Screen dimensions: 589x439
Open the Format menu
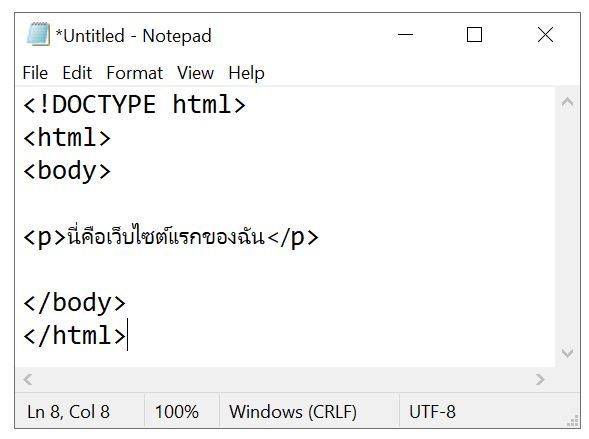coord(134,73)
